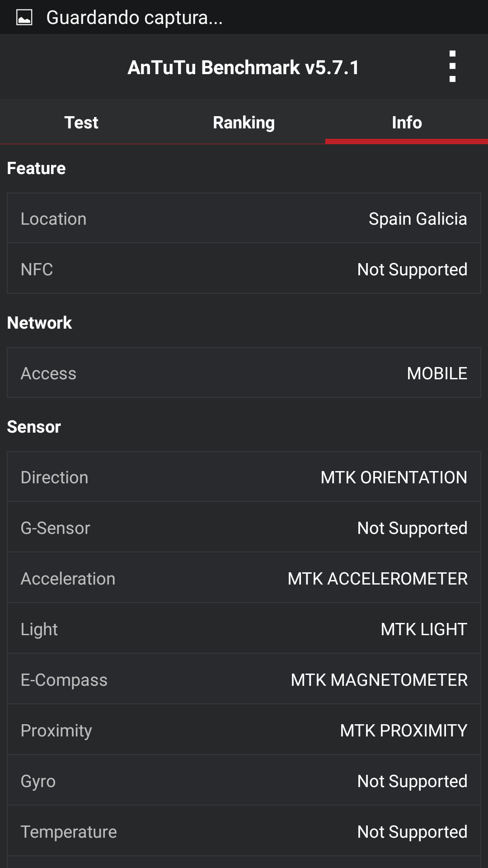
Task: Switch to the Test tab
Action: click(x=81, y=123)
